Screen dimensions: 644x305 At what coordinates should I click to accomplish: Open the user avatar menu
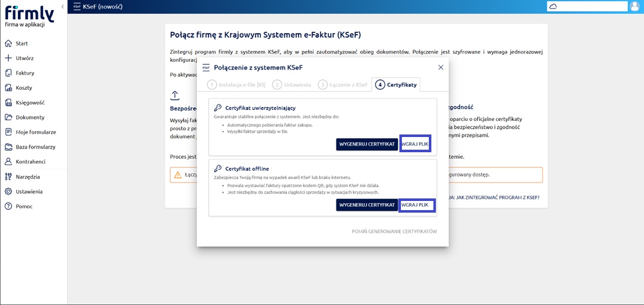tap(635, 7)
